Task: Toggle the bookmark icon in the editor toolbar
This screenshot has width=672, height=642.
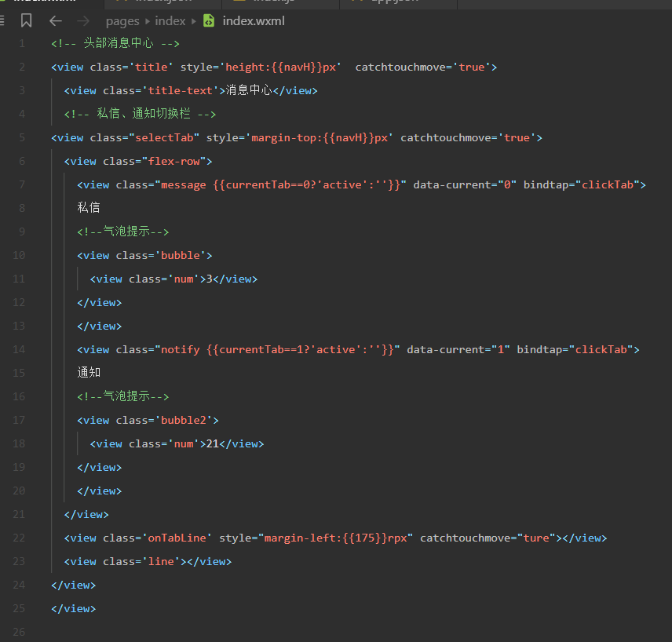Action: point(26,20)
